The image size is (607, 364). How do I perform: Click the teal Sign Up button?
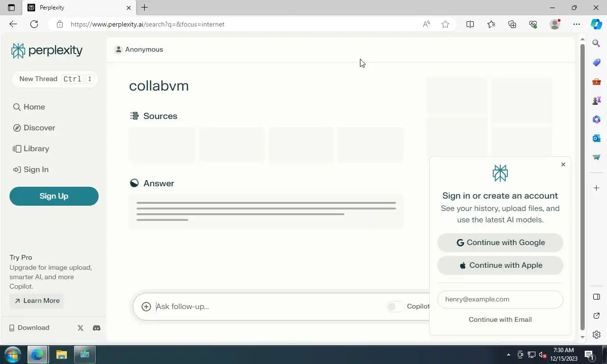[x=54, y=196]
